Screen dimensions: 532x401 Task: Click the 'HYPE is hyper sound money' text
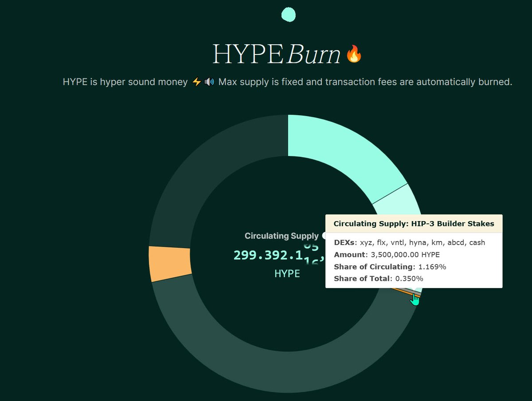(125, 82)
